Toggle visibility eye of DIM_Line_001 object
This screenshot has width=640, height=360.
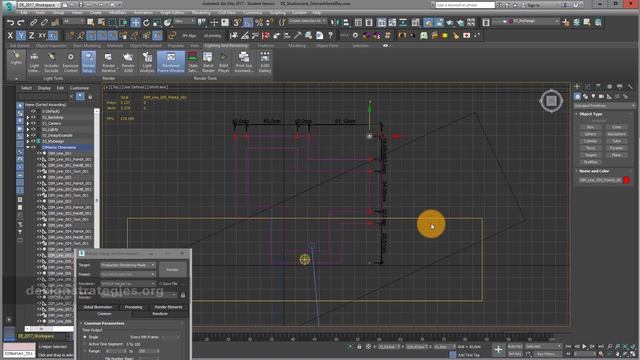[40, 153]
